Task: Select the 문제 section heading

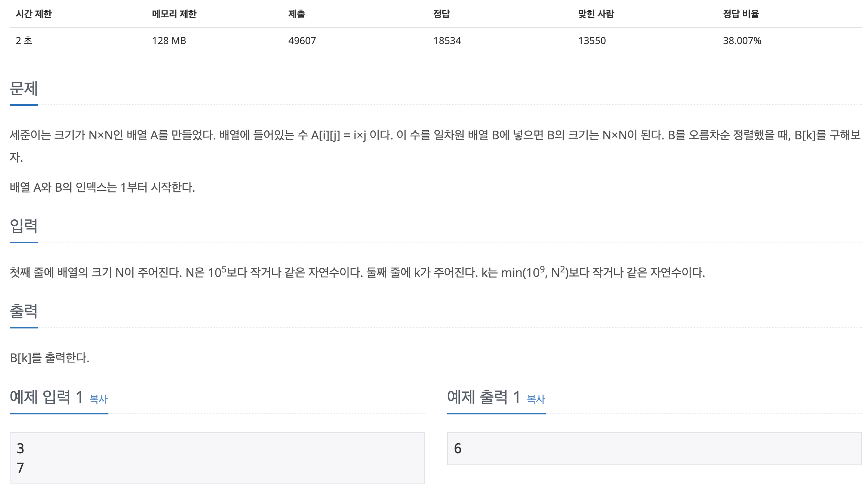Action: click(24, 89)
